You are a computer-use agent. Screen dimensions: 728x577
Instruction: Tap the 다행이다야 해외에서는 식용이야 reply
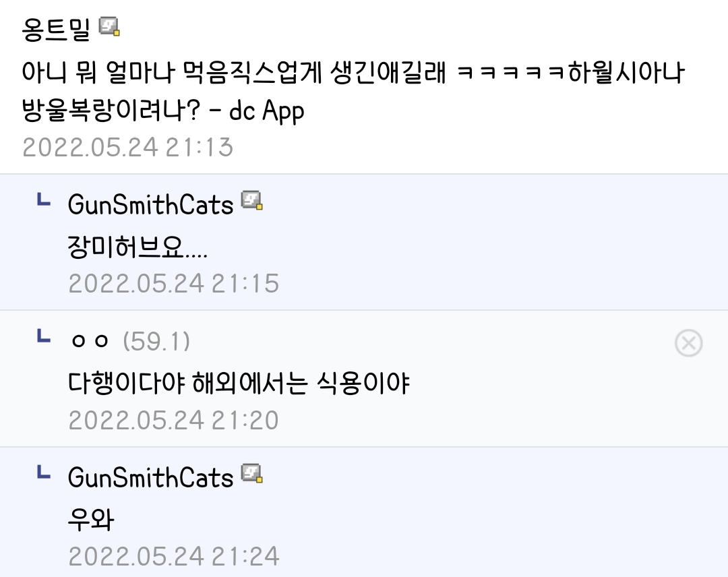239,384
